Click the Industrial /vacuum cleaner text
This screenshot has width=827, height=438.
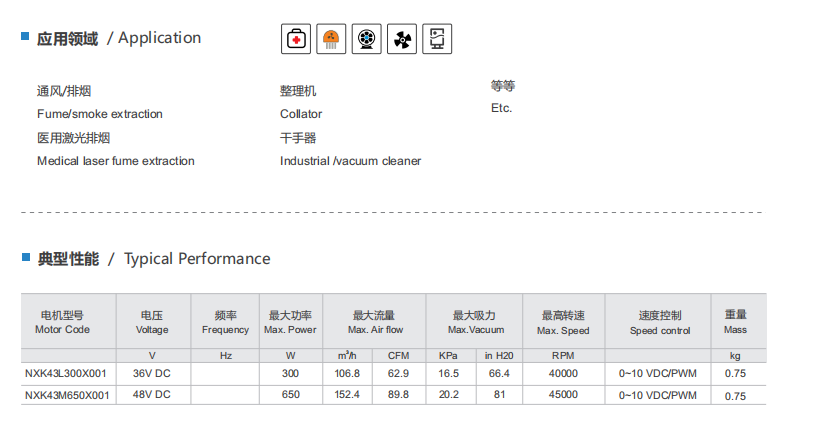tap(350, 161)
